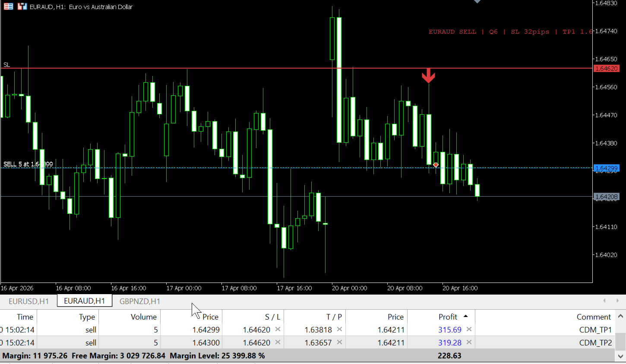Remove take profit 1.63818 on CDM_TP1

point(339,329)
